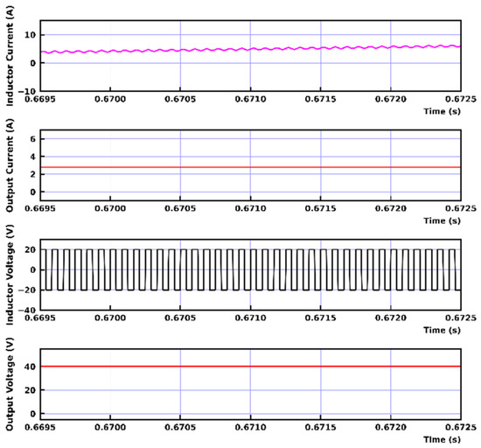Select the Output Voltage (V) axis label

click(x=10, y=384)
